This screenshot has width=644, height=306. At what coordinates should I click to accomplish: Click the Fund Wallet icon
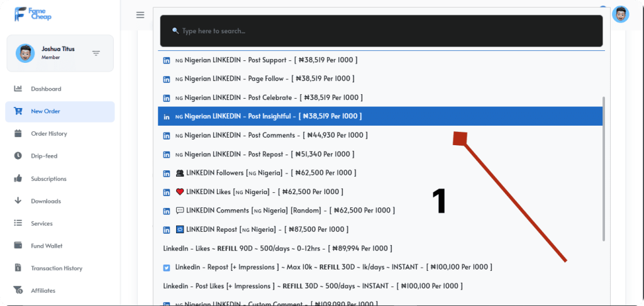click(x=18, y=245)
